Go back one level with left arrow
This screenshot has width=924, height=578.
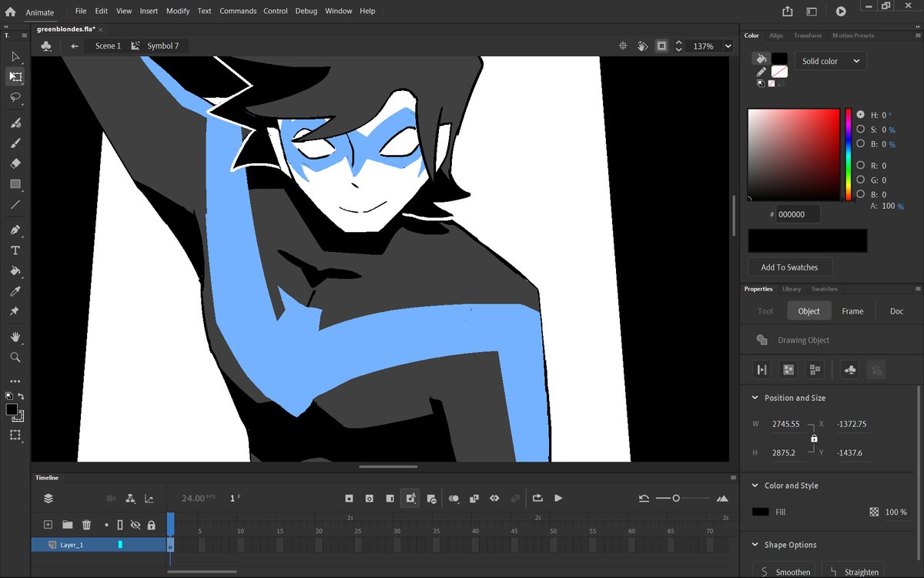75,46
